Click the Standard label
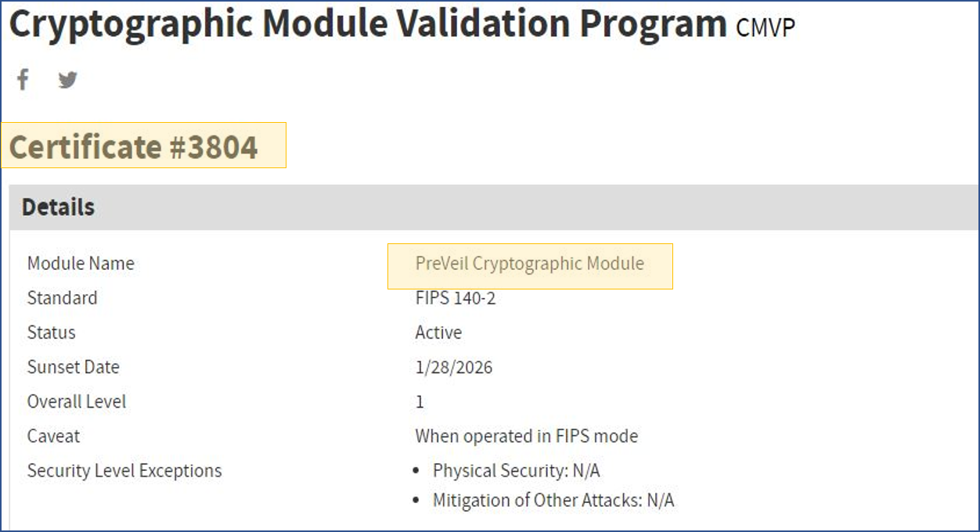980x532 pixels. (x=63, y=298)
